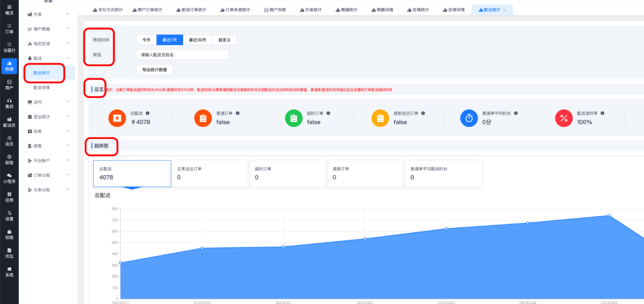Open the 配送员 section icon
Viewport: 644px width, 304px height.
click(9, 122)
